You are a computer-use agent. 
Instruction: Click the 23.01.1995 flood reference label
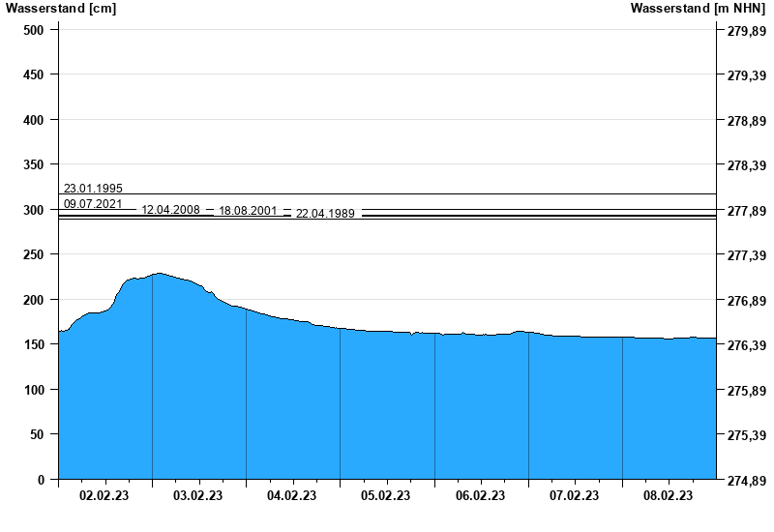(93, 188)
